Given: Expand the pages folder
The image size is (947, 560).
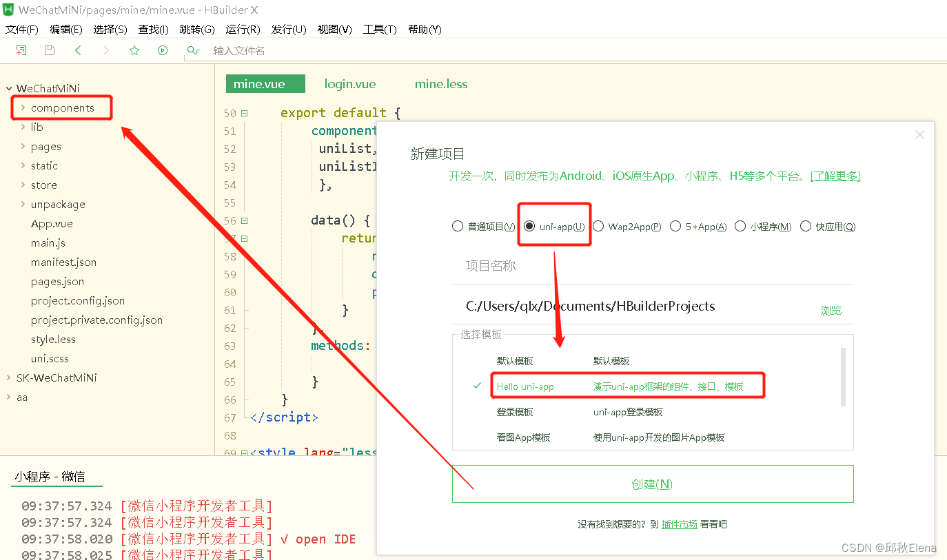Looking at the screenshot, I should pos(23,147).
